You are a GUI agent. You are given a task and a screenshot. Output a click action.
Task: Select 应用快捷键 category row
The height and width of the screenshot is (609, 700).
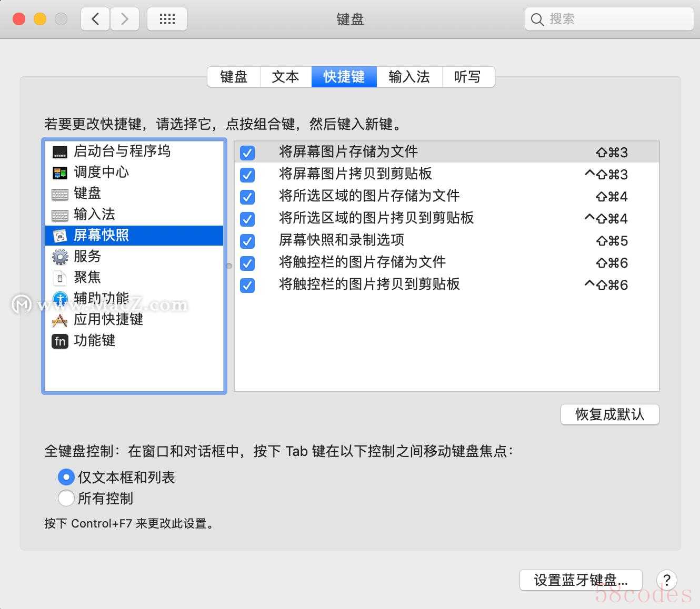coord(134,320)
